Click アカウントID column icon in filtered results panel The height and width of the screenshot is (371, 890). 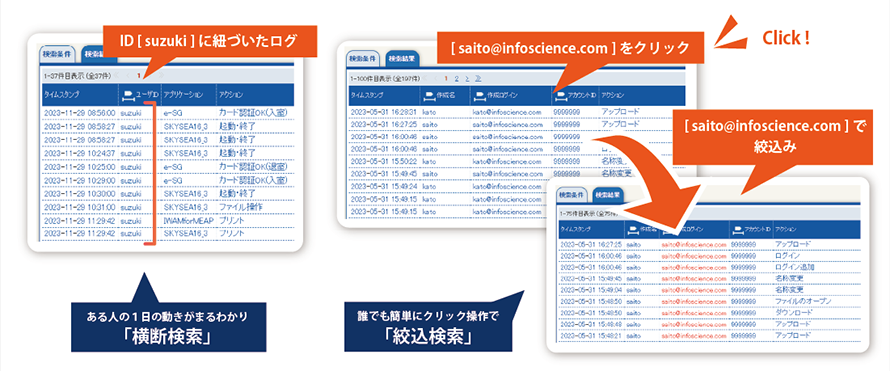click(x=738, y=230)
